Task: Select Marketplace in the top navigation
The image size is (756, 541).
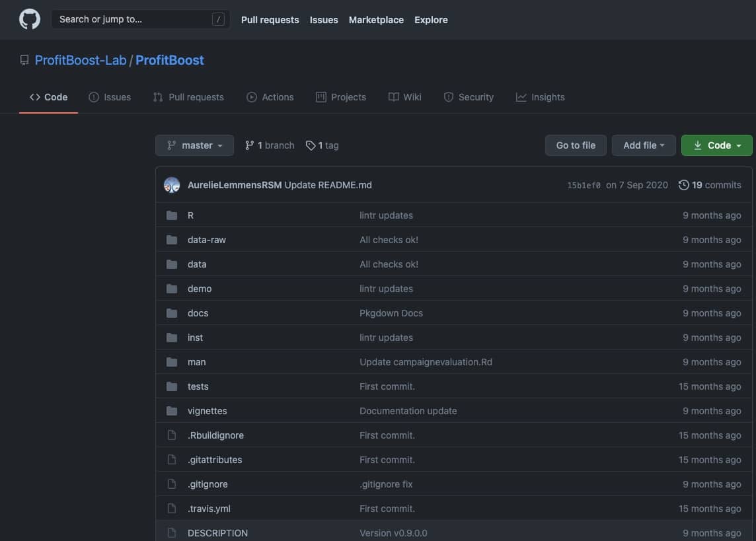Action: (376, 20)
